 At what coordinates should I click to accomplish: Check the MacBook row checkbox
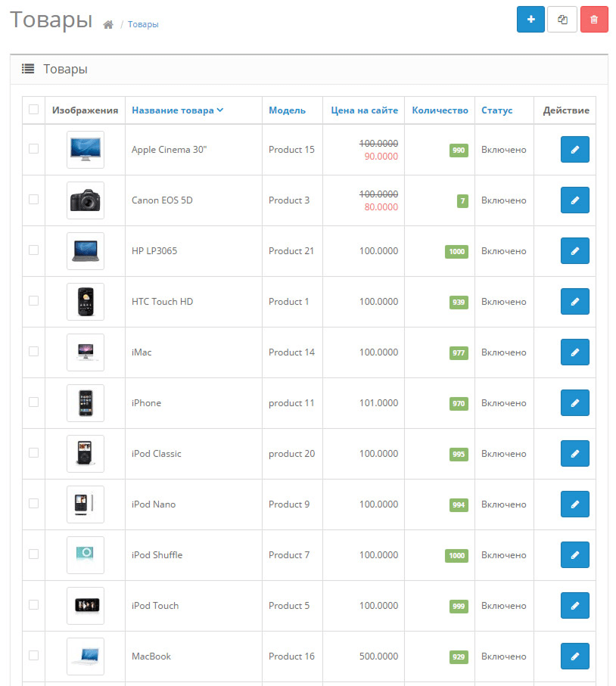(34, 656)
